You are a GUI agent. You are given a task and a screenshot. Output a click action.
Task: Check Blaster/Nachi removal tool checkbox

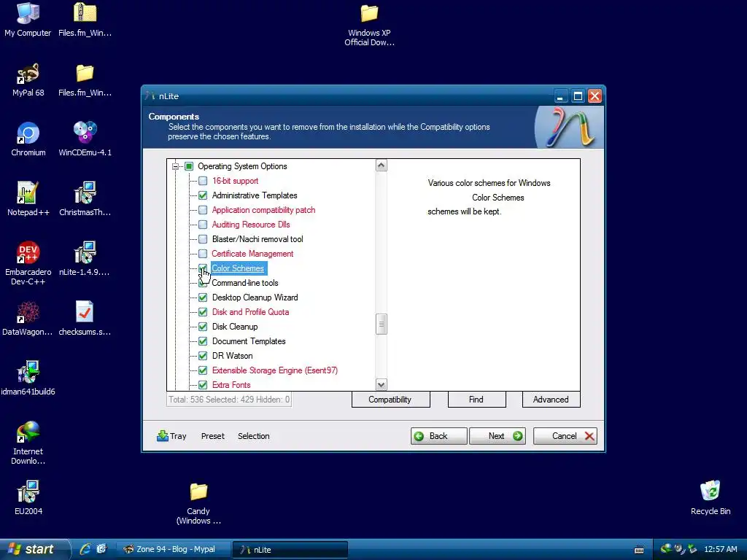203,239
